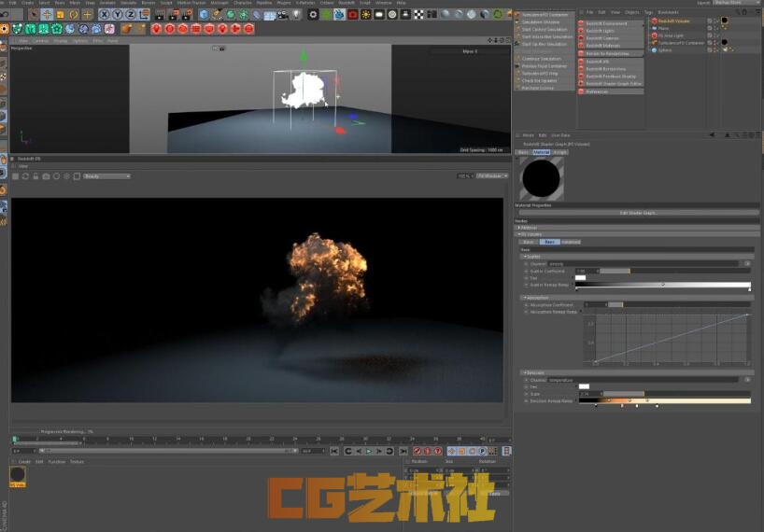This screenshot has width=764, height=532.
Task: Click Scatter Tint white color swatch
Action: [x=580, y=277]
